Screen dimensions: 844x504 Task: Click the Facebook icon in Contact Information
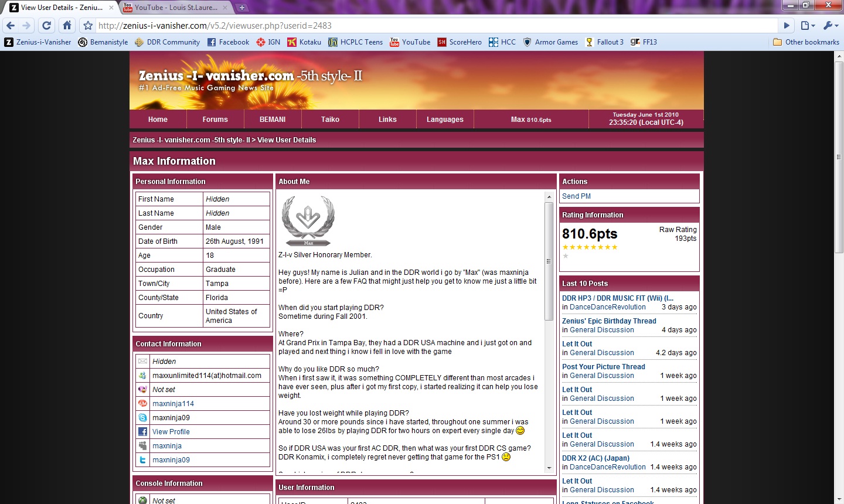pos(142,432)
